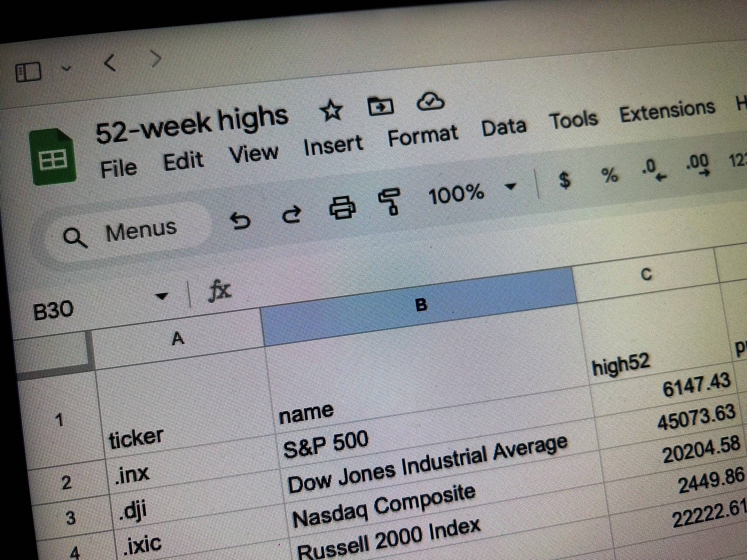747x560 pixels.
Task: Open the Extensions menu
Action: 667,111
